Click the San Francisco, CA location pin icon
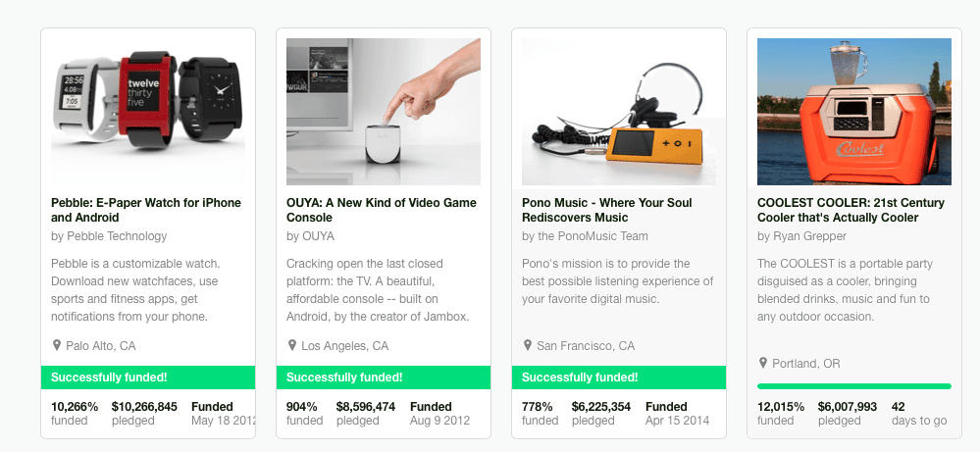980x452 pixels. coord(528,345)
